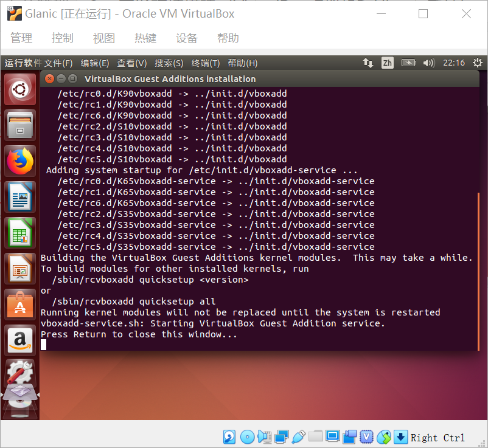Open the 帮助(H) terminal menu
488x448 pixels.
(243, 63)
